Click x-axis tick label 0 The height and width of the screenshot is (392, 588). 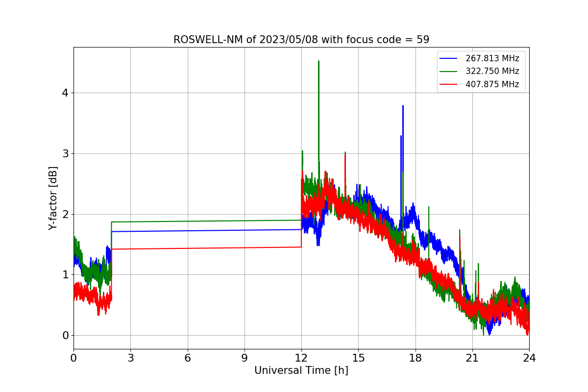pyautogui.click(x=73, y=358)
